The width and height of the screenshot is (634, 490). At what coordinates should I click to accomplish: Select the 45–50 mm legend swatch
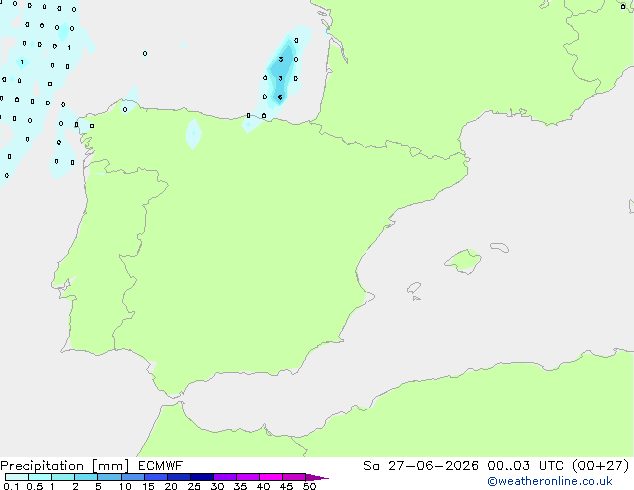tap(294, 477)
